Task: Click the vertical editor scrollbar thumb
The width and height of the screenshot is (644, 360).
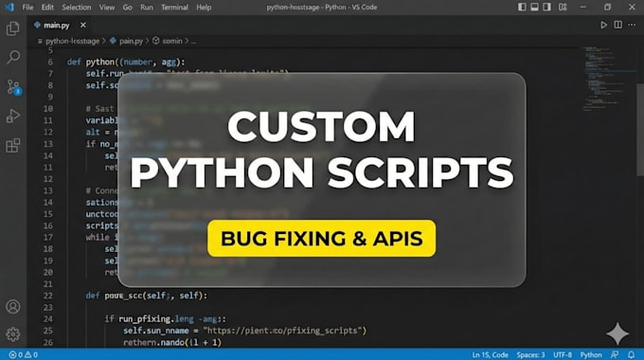Action: click(x=640, y=130)
